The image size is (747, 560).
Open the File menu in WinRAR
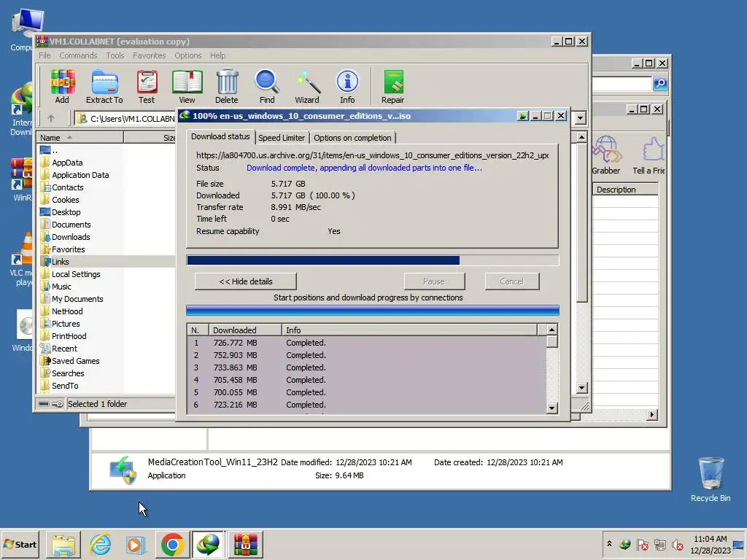(x=44, y=55)
